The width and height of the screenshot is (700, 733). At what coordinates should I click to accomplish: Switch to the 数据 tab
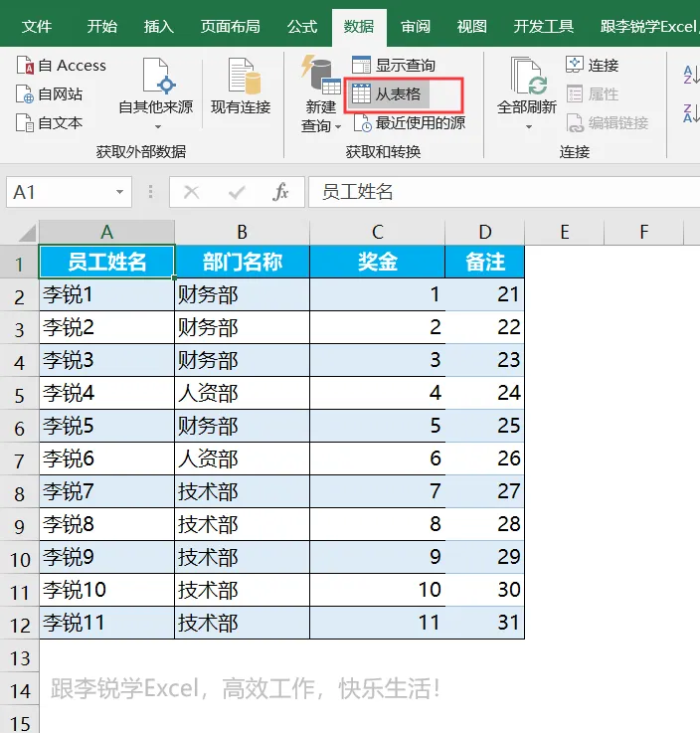(x=359, y=27)
